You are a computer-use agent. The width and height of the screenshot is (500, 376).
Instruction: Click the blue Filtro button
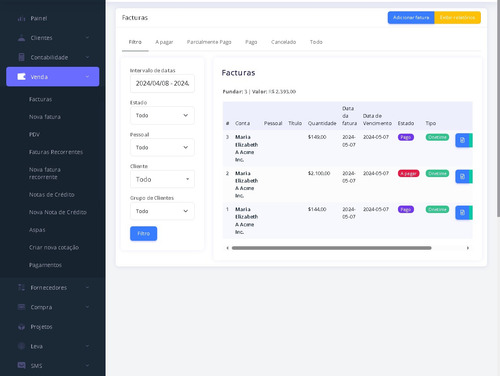click(143, 234)
